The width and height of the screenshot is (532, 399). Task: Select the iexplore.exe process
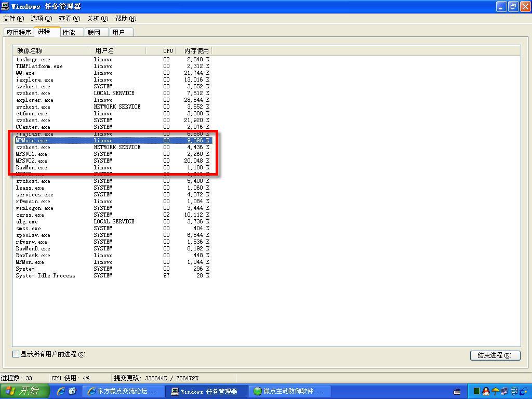coord(113,79)
